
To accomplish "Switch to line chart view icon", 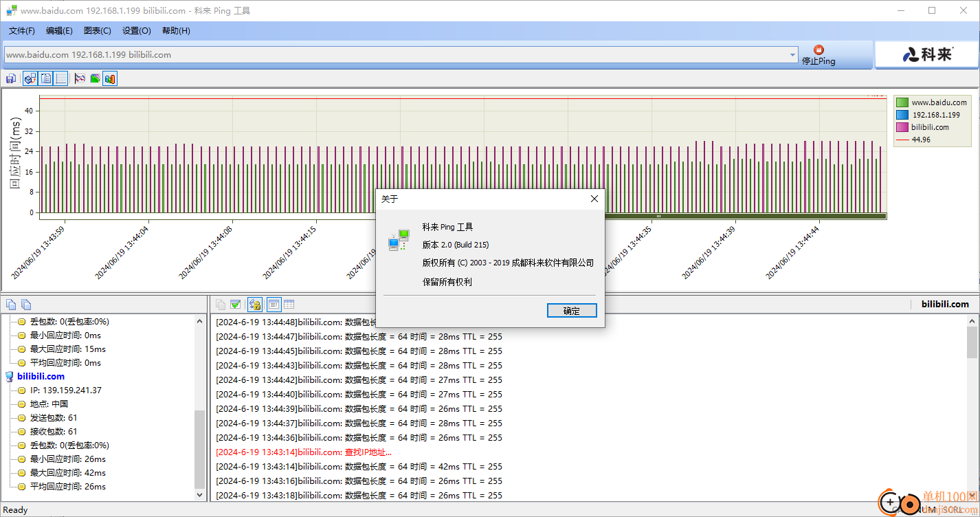I will coord(80,78).
